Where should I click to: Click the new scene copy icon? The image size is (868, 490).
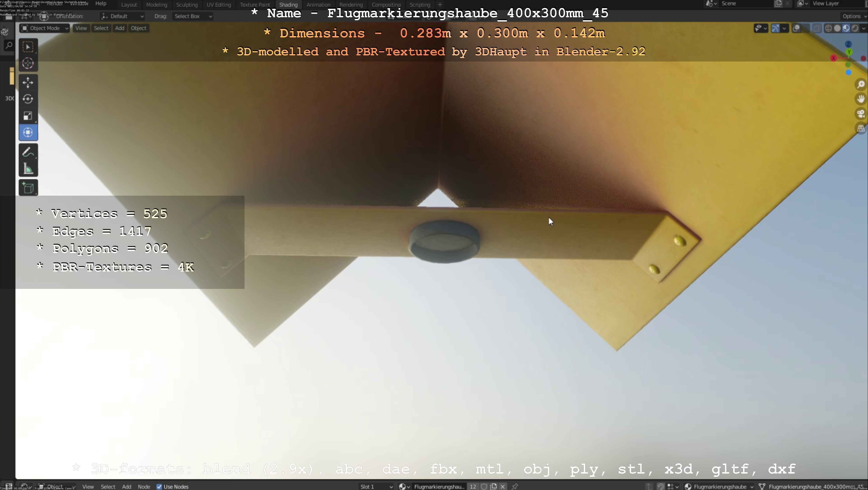click(778, 4)
